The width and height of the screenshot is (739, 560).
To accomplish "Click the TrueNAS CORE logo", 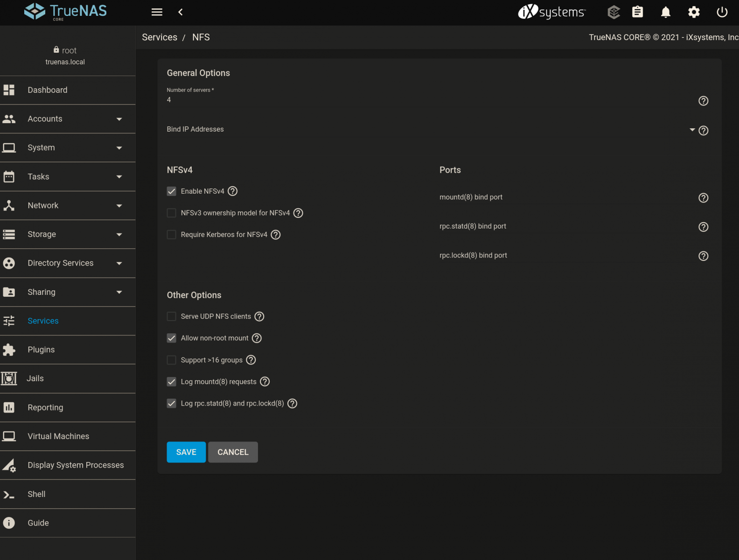I will (65, 12).
